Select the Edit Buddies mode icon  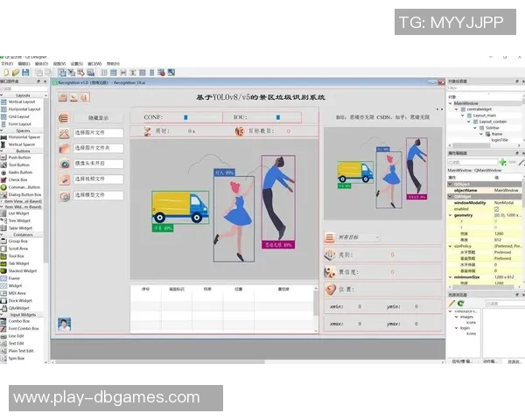[80, 73]
